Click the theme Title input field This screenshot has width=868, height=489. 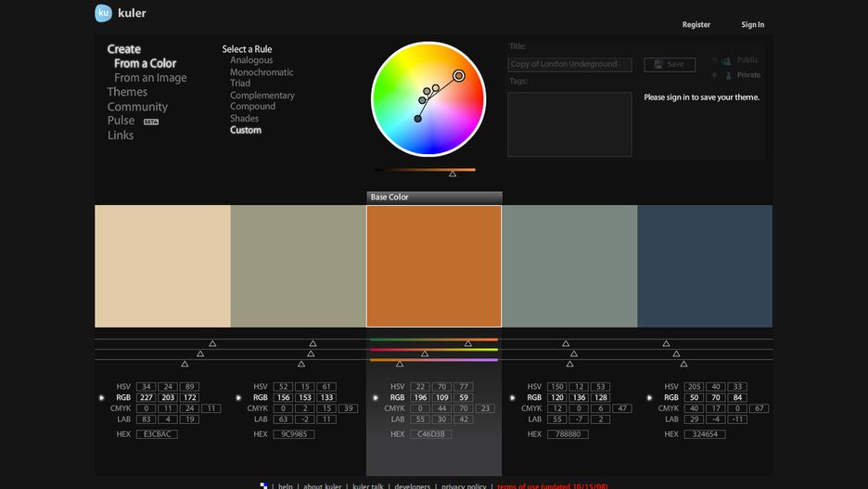[569, 64]
